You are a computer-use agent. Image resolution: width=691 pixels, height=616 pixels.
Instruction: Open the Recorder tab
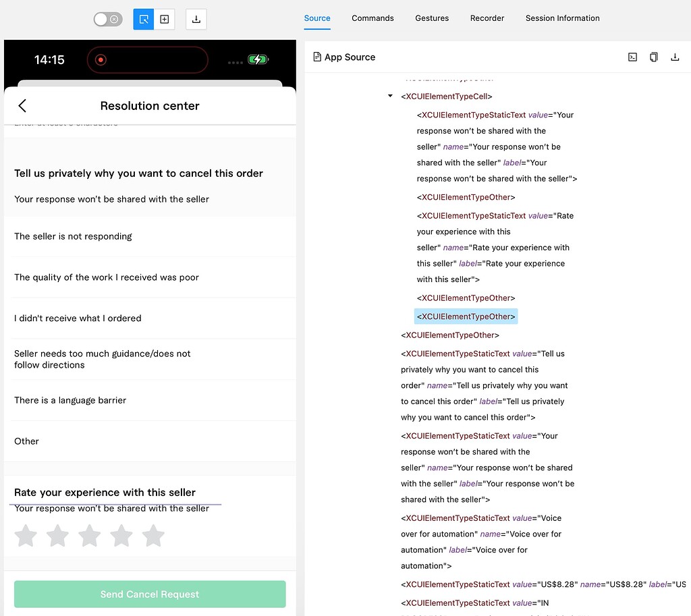click(x=487, y=18)
